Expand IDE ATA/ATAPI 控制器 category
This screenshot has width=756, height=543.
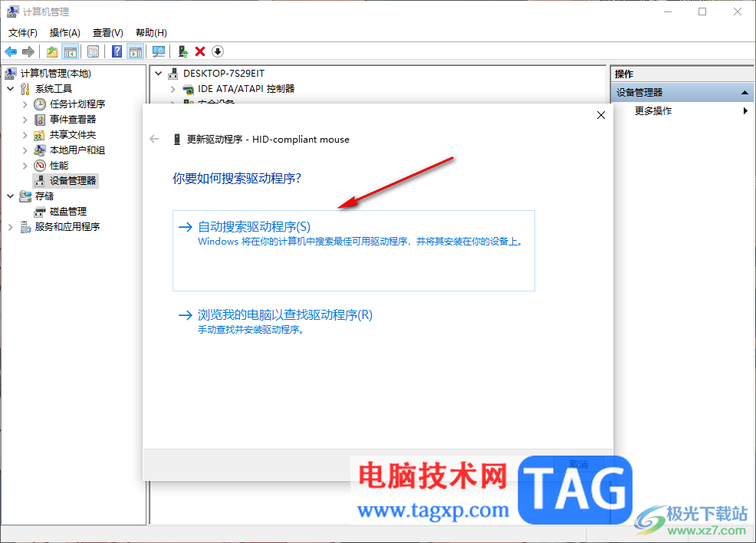coord(173,89)
